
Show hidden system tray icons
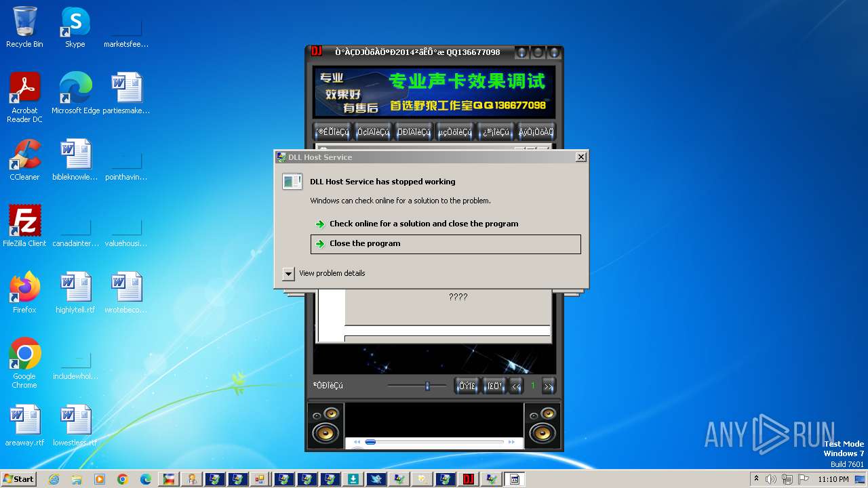tap(756, 479)
